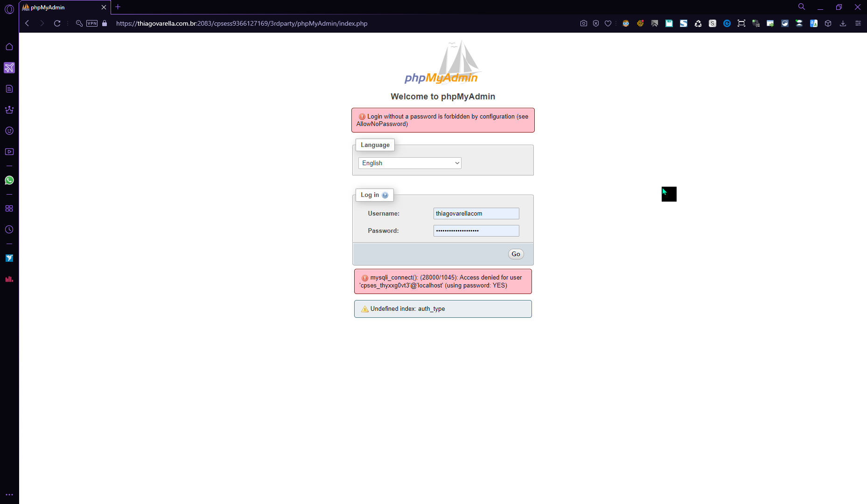The width and height of the screenshot is (867, 504).
Task: Open the airplane travel sidebar icon
Action: [x=9, y=68]
